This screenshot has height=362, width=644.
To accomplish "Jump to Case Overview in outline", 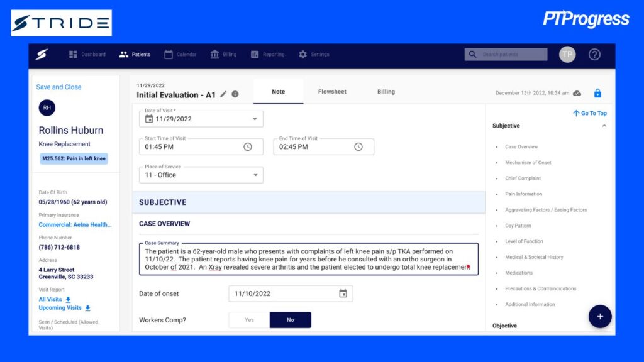I will pos(521,146).
